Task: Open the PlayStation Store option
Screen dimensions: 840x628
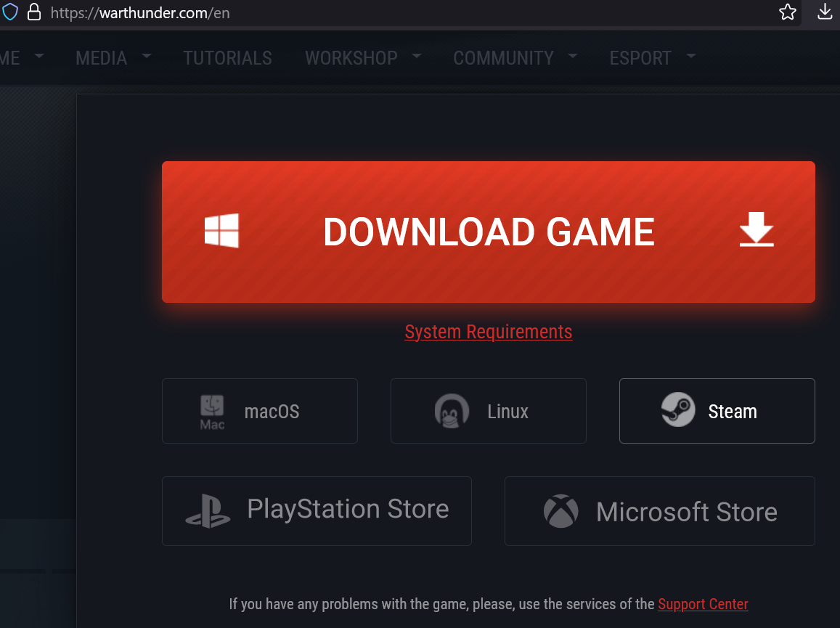Action: click(x=317, y=511)
